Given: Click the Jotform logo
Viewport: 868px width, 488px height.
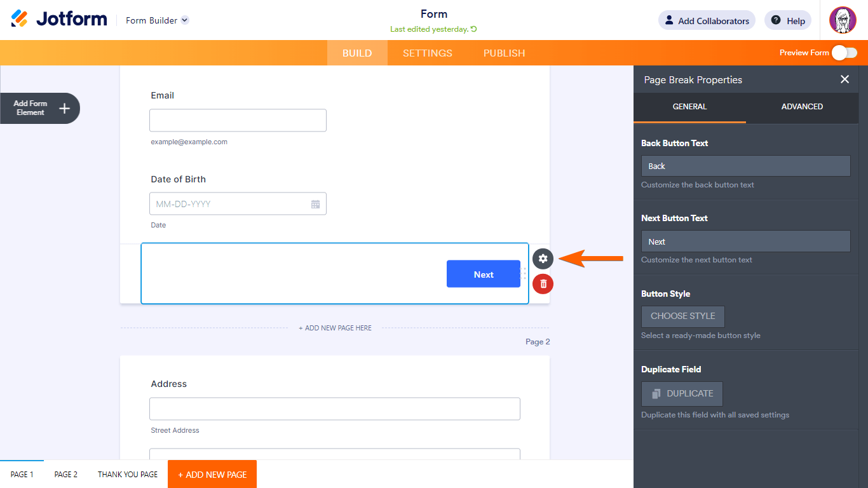Looking at the screenshot, I should 59,19.
